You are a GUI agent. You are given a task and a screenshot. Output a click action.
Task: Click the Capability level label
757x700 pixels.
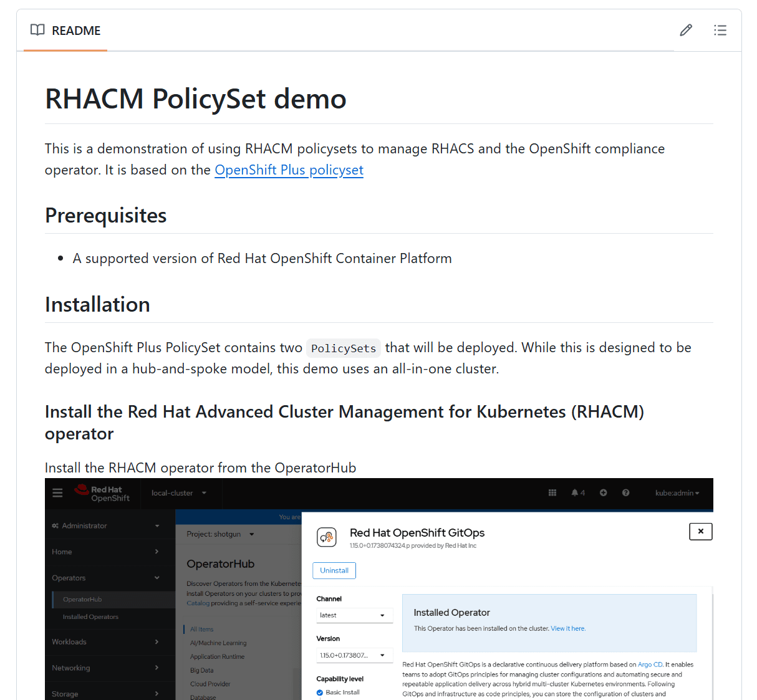(x=340, y=679)
